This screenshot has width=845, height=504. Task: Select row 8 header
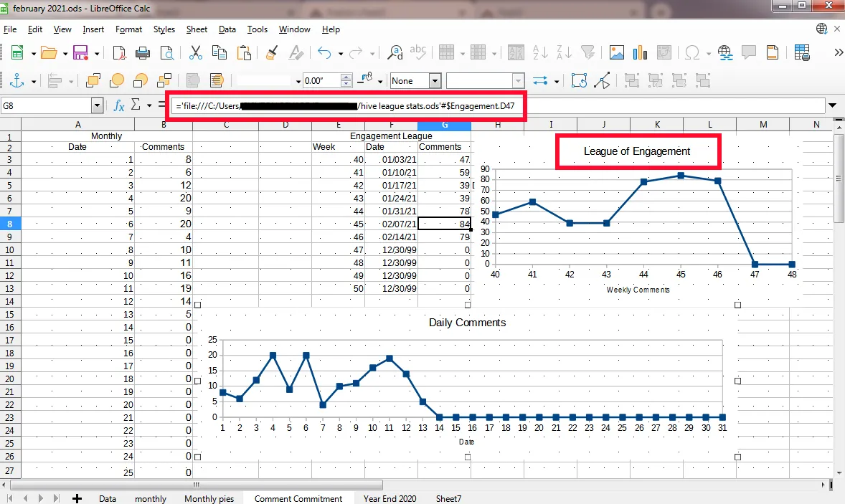(10, 224)
